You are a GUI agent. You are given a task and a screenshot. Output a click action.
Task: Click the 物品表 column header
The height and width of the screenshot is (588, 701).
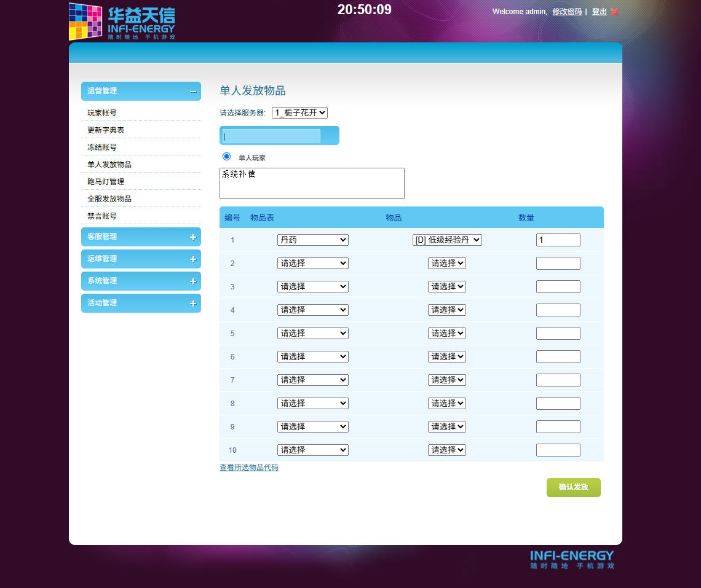pyautogui.click(x=262, y=218)
